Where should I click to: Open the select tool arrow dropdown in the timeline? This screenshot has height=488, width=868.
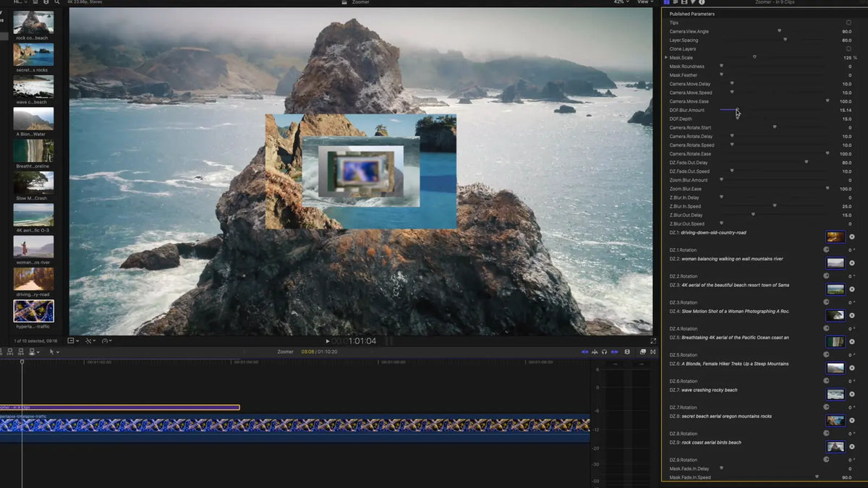tap(54, 352)
